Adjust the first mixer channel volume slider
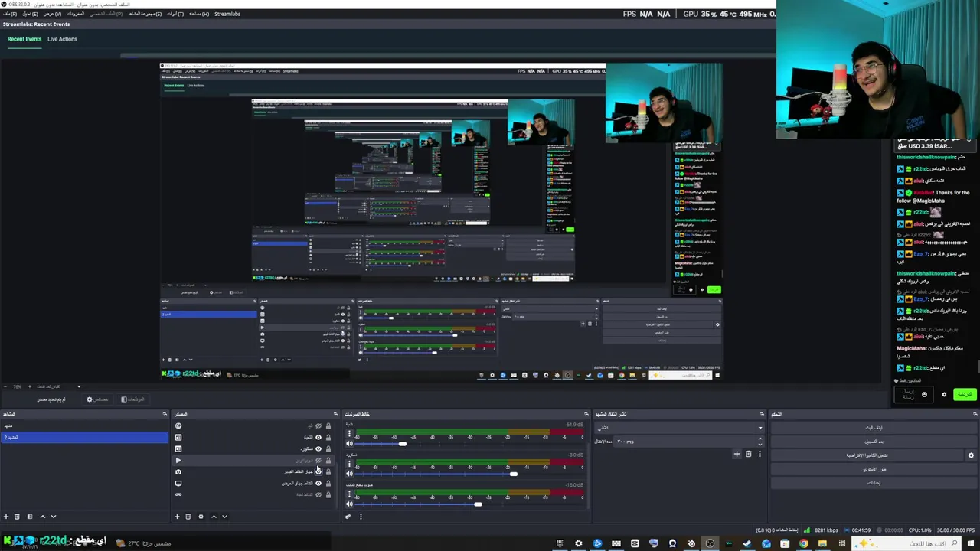 [402, 444]
